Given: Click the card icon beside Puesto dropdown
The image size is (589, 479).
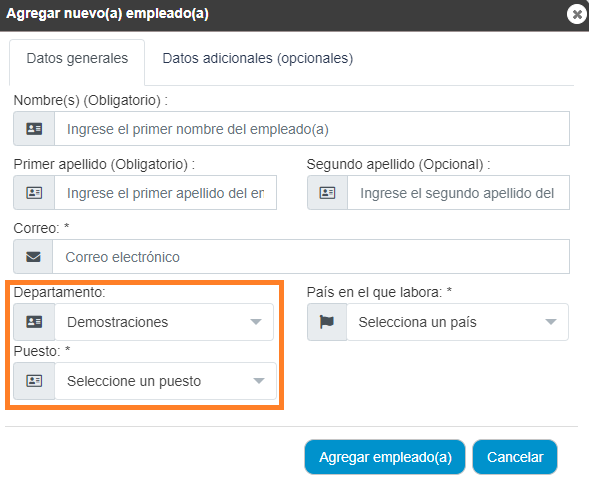Looking at the screenshot, I should 34,381.
